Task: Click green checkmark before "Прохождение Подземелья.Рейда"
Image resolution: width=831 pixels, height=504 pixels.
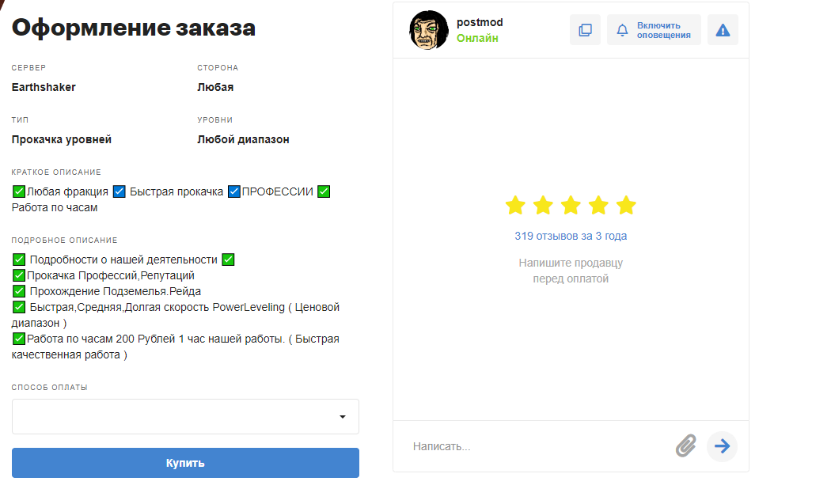Action: [19, 291]
